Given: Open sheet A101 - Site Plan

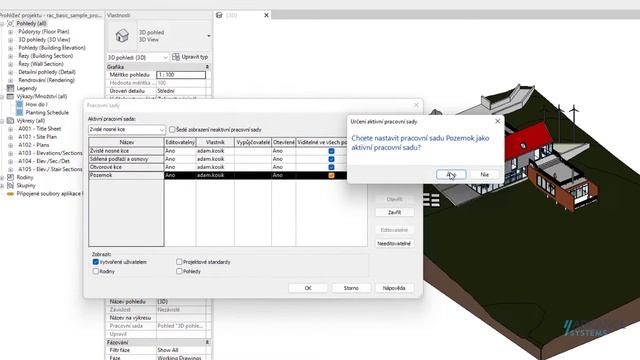Looking at the screenshot, I should coord(38,137).
